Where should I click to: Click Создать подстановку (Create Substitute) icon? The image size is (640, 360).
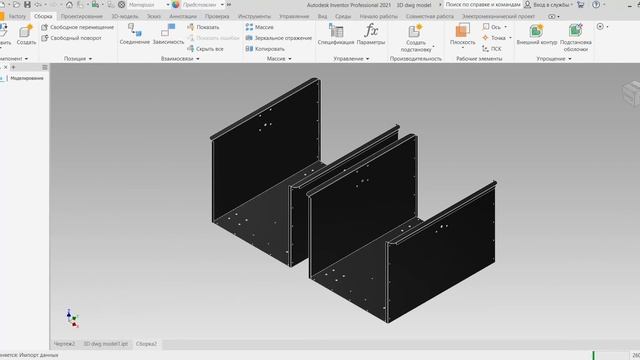point(416,31)
